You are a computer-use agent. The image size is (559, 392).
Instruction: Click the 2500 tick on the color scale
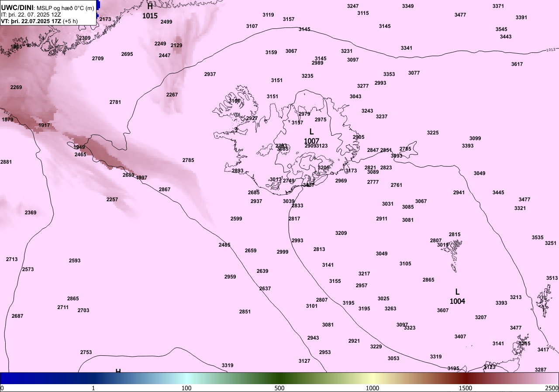552,388
